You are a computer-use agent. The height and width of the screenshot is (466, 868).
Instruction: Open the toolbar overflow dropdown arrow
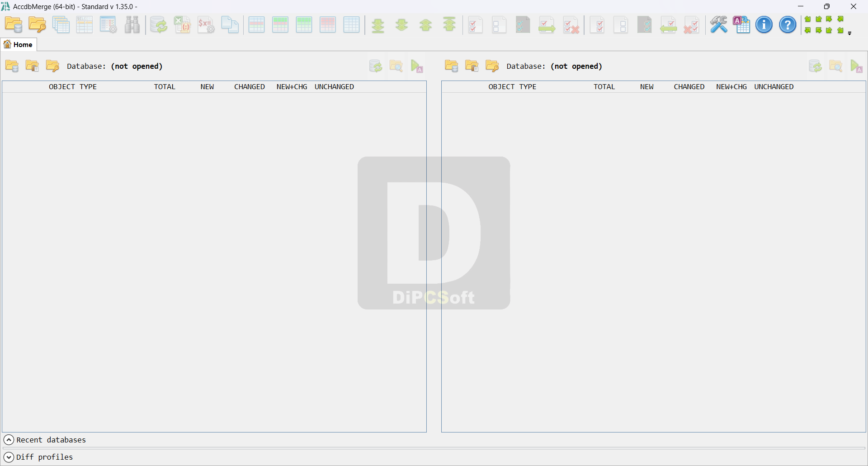849,33
